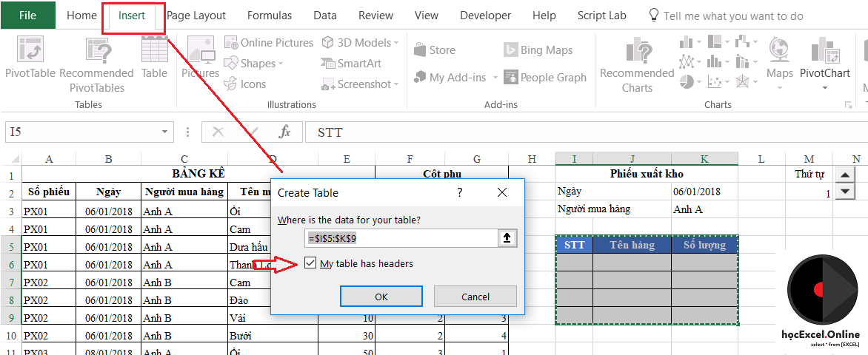Click the collapse dialog range selector icon
This screenshot has width=868, height=355.
[x=507, y=238]
